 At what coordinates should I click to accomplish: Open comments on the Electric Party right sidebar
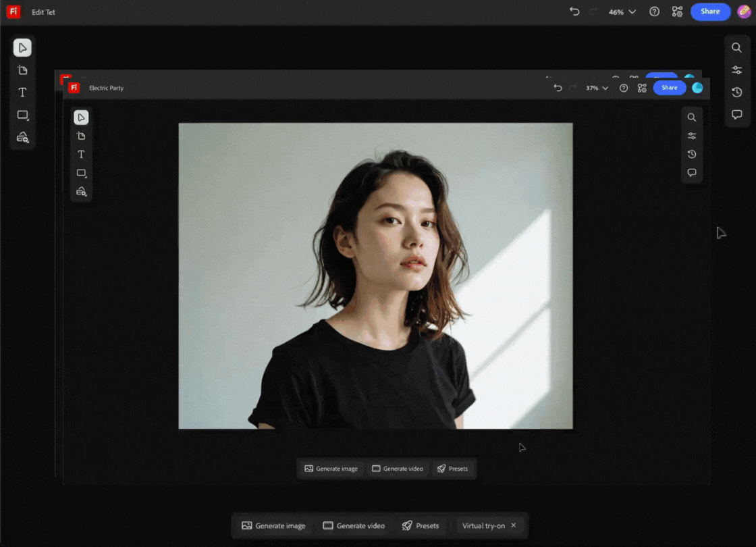coord(692,173)
